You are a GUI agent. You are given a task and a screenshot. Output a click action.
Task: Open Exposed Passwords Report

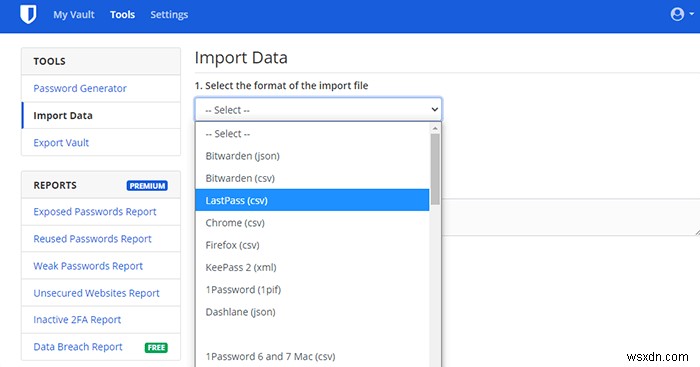(95, 212)
